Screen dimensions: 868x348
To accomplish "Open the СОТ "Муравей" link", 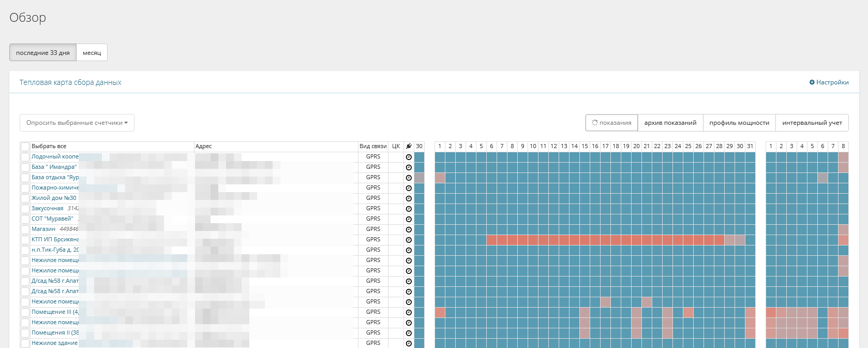I will [52, 219].
